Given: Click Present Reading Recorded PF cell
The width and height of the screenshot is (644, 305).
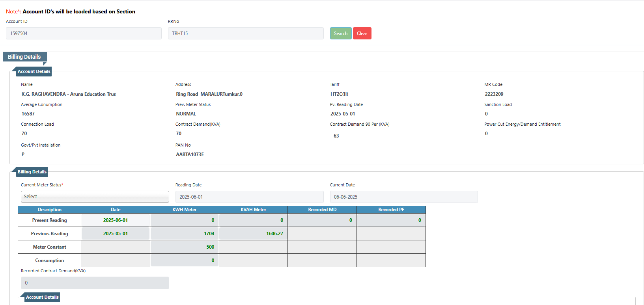Looking at the screenshot, I should 391,220.
